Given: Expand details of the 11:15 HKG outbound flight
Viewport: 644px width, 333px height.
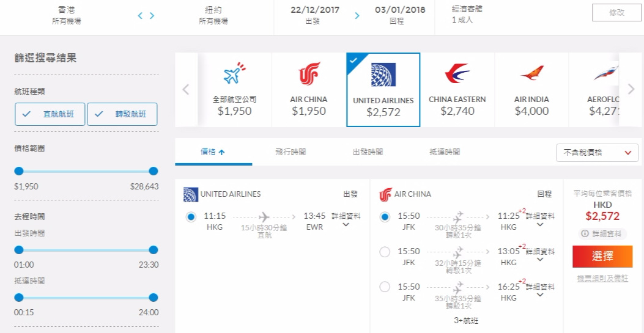Looking at the screenshot, I should (x=346, y=220).
